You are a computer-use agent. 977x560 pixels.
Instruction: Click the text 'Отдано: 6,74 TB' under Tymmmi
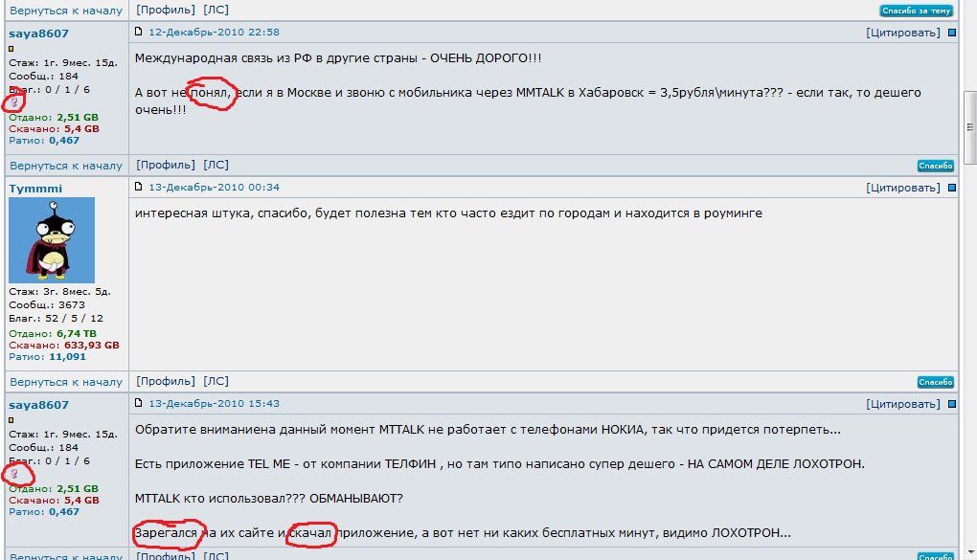coord(53,333)
